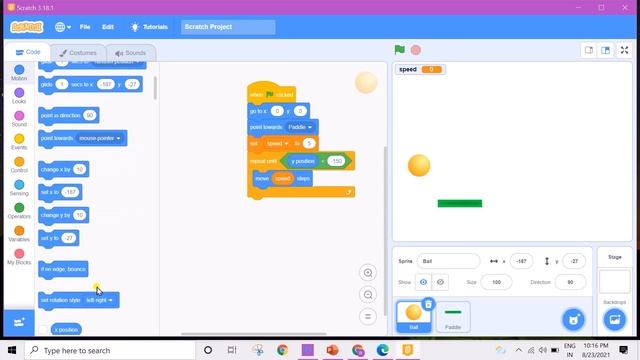Click the when flag clicked hat block
Screen dimensions: 640x360
coord(271,92)
